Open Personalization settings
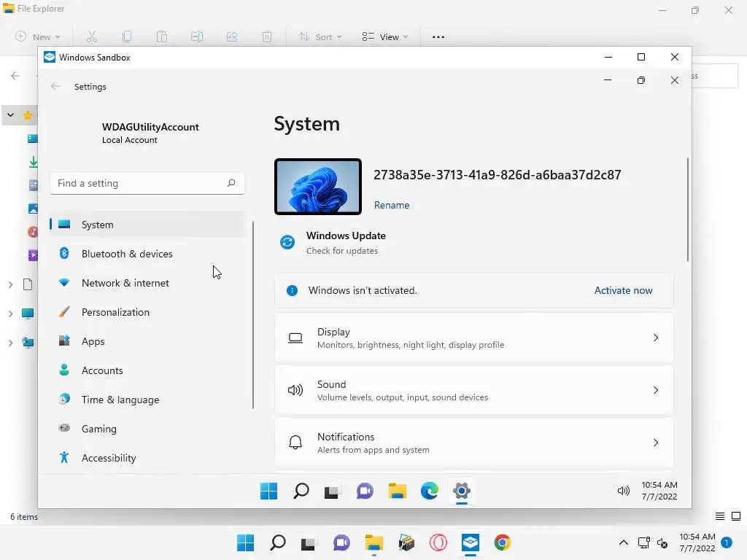Viewport: 747px width, 560px height. coord(147,312)
